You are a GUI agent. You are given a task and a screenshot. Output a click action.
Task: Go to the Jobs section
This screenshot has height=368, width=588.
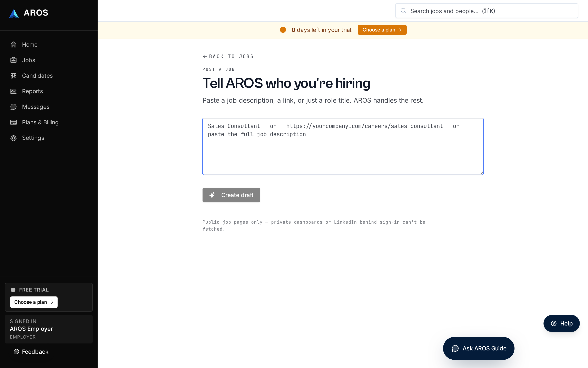coord(49,60)
